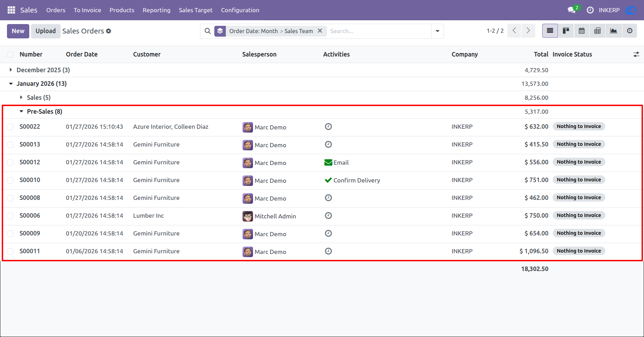Open the INKERP company switcher

point(609,10)
